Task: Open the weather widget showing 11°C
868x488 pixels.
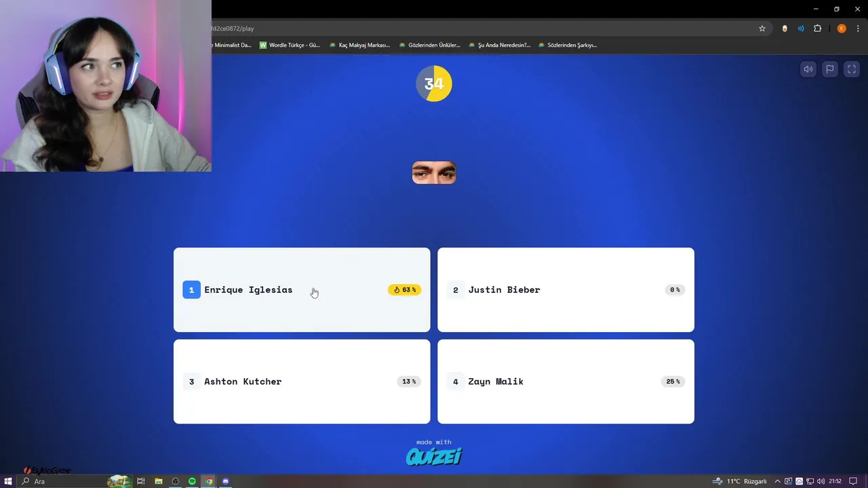Action: pyautogui.click(x=739, y=481)
